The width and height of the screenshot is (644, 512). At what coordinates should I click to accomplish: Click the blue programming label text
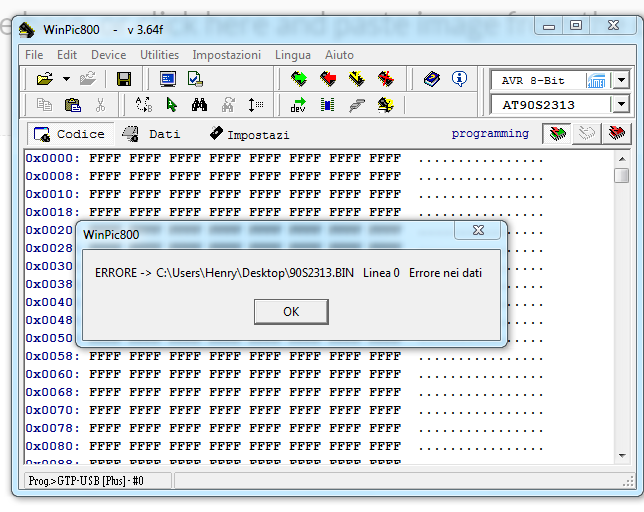click(x=490, y=133)
